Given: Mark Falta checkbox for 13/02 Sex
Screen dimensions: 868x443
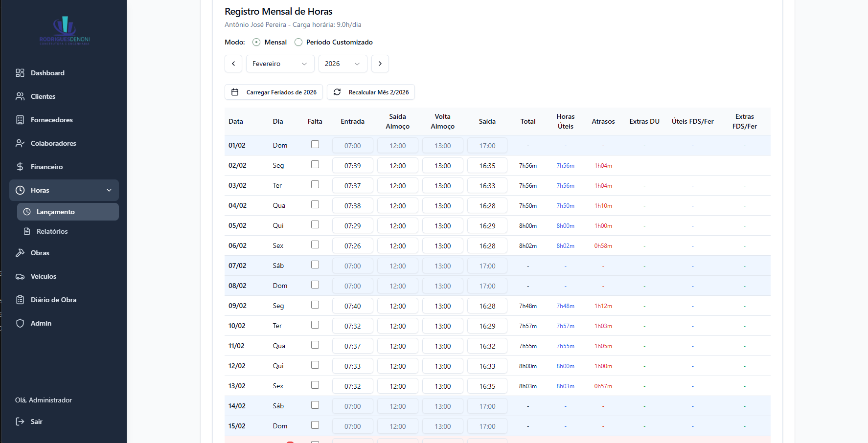Looking at the screenshot, I should [315, 385].
